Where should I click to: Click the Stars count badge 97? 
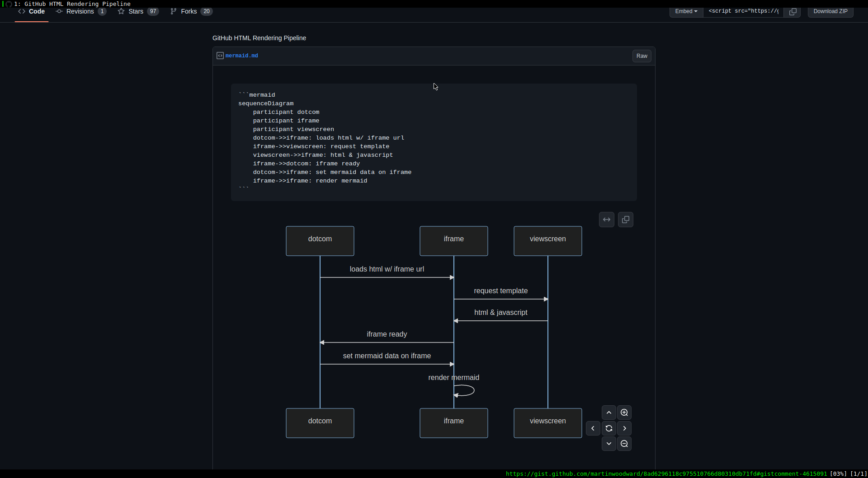153,11
